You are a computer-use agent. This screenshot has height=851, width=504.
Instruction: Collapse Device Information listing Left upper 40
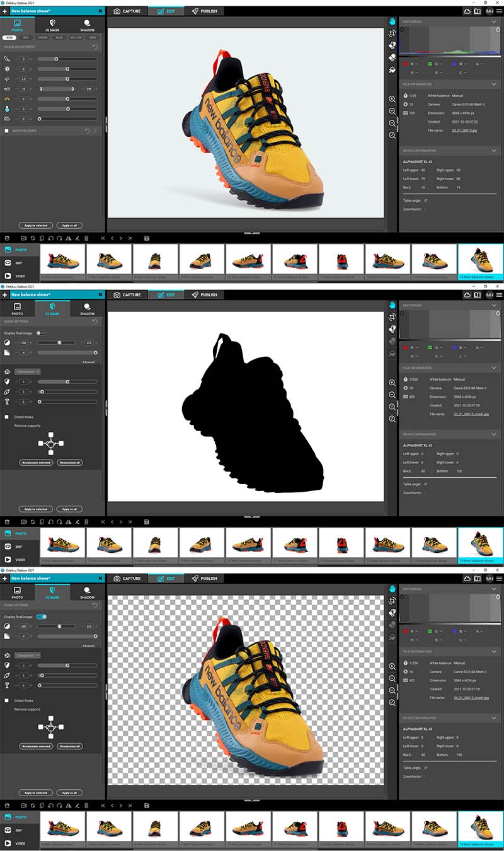(x=494, y=151)
